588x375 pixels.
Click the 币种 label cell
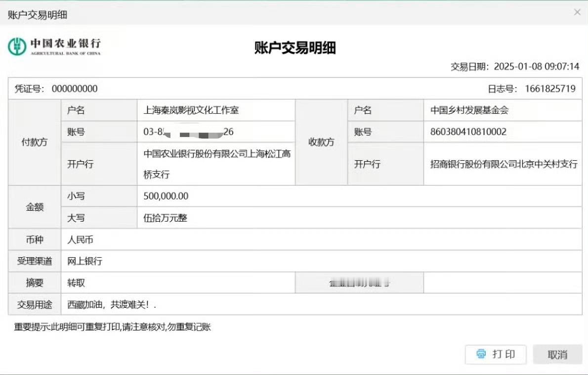[x=35, y=239]
